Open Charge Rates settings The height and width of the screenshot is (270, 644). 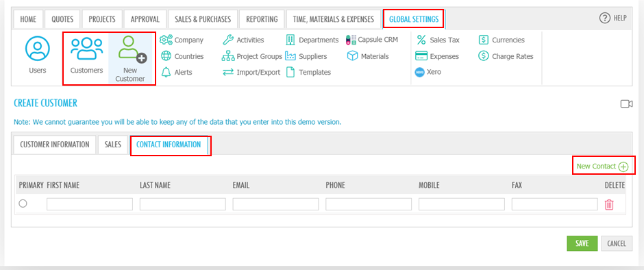pos(506,56)
